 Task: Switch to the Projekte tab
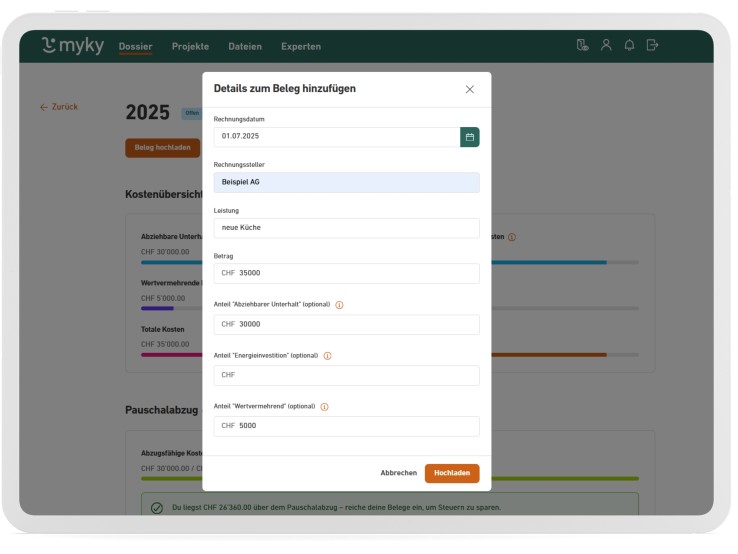[190, 47]
